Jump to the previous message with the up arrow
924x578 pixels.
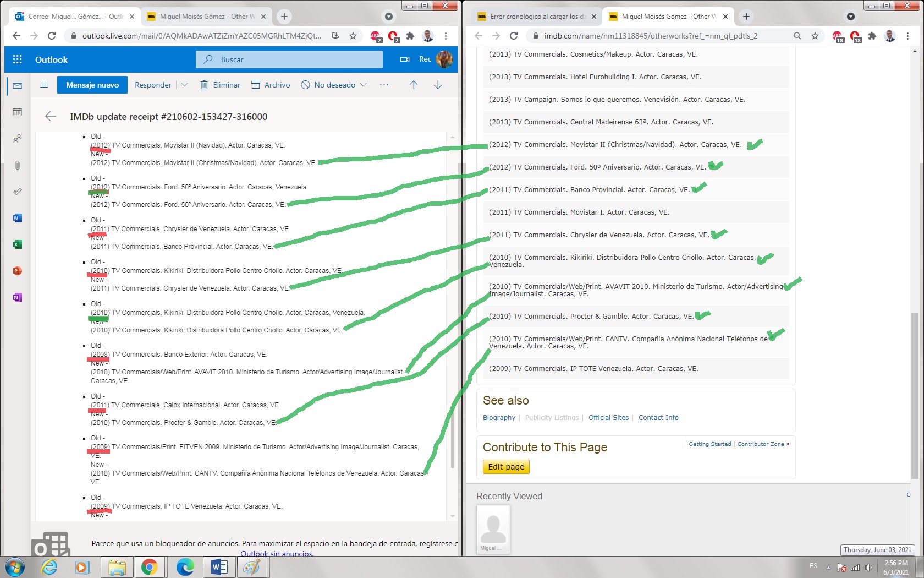(x=414, y=85)
